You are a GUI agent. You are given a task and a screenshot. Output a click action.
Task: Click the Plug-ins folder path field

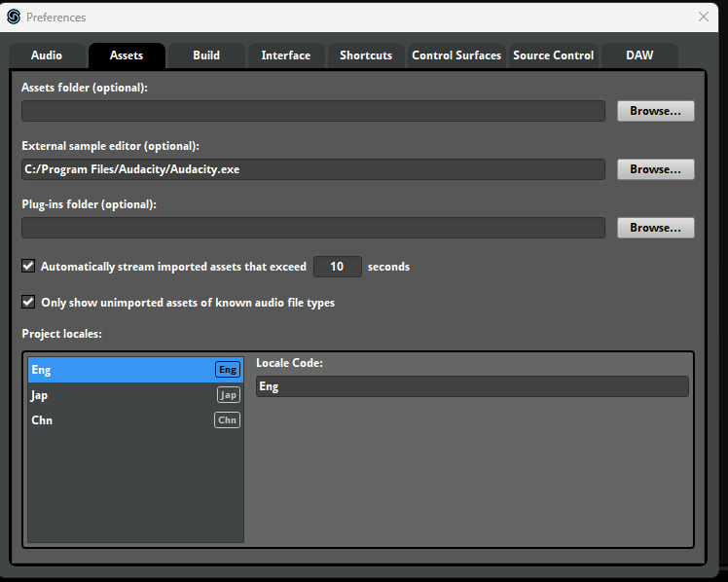click(313, 228)
